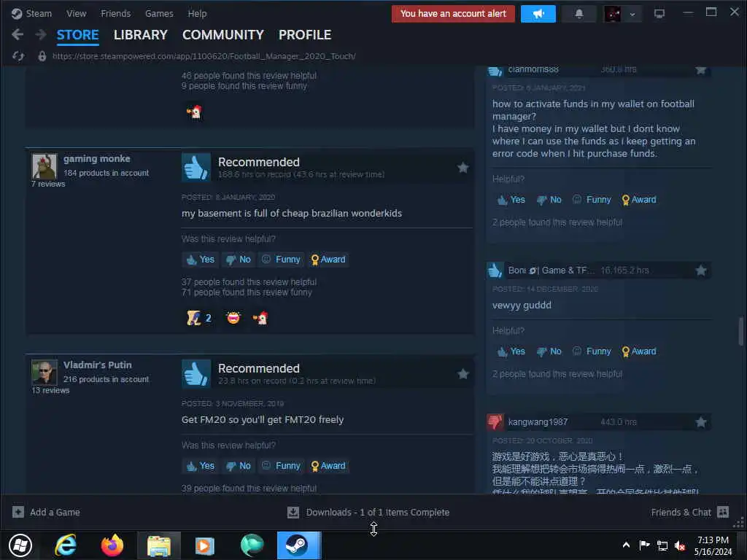The height and width of the screenshot is (560, 747).
Task: Open File Explorer from the taskbar
Action: [158, 545]
